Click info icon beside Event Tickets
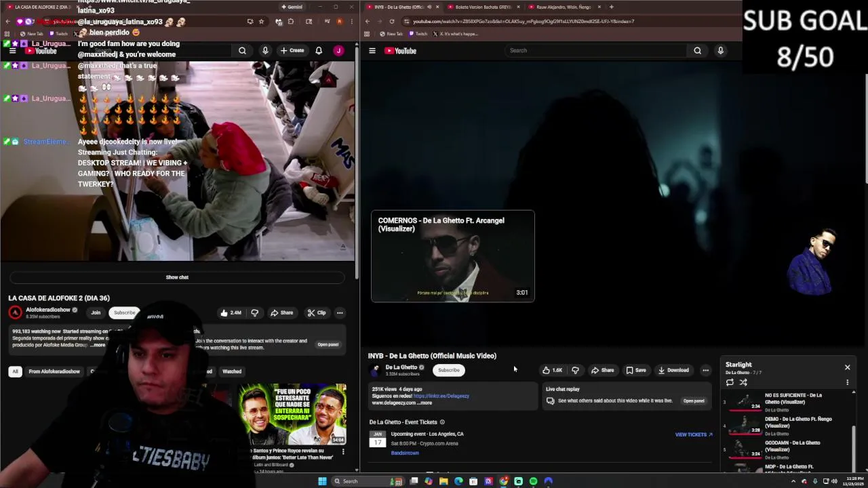The width and height of the screenshot is (868, 488). coord(442,422)
